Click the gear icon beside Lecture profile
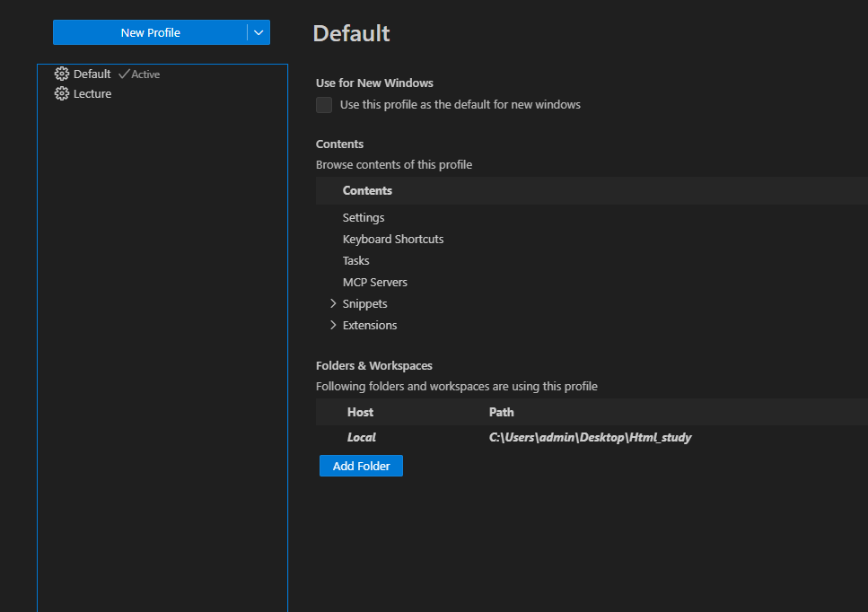 [62, 94]
